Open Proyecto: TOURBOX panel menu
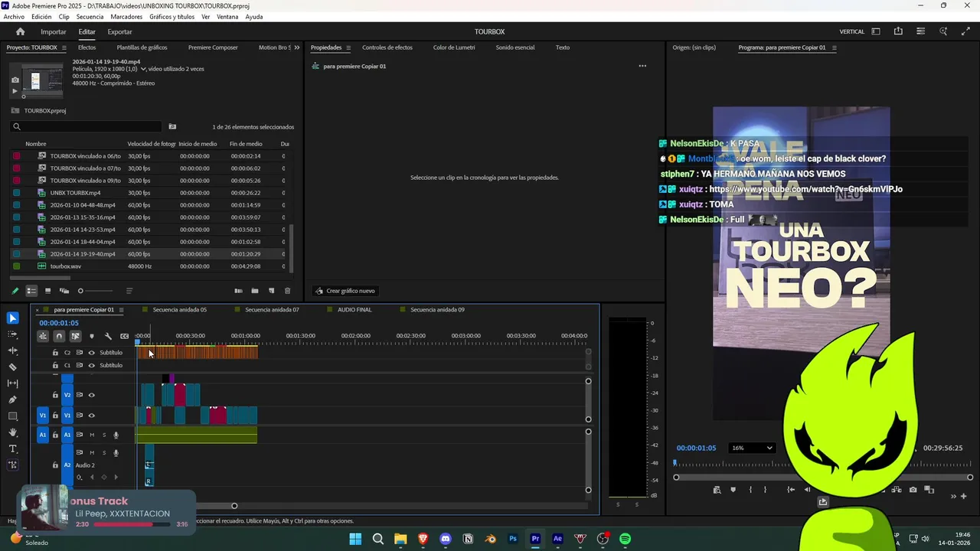Image resolution: width=980 pixels, height=551 pixels. pyautogui.click(x=64, y=47)
